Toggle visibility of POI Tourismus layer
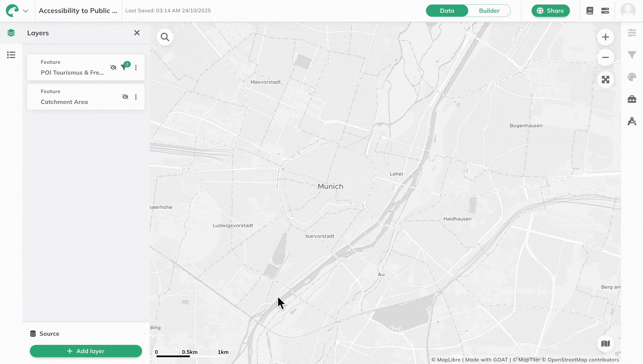Screen dimensions: 643x364 coord(113,67)
